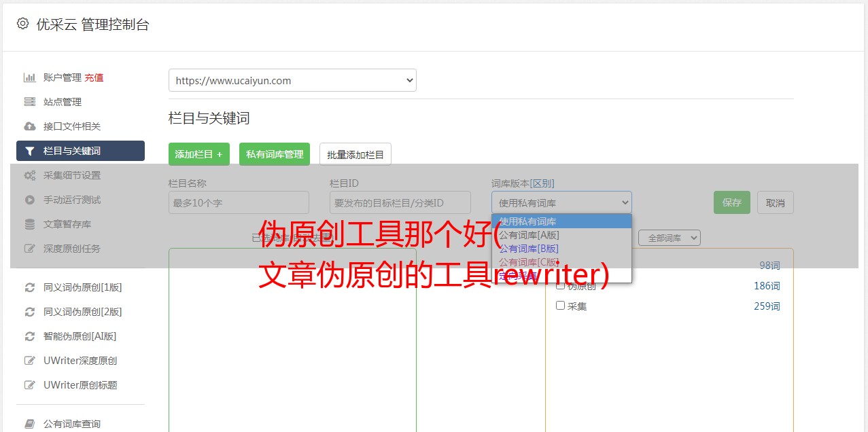
Task: Choose 公有词库[B版] option
Action: coord(561,249)
